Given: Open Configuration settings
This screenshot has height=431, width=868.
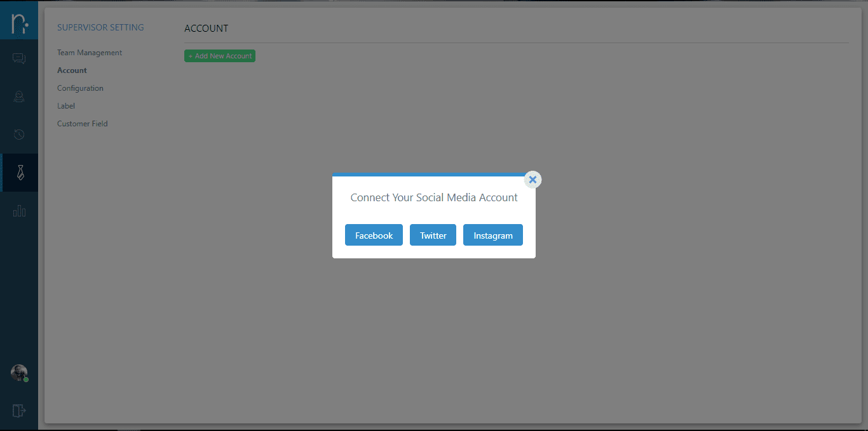Looking at the screenshot, I should click(80, 88).
